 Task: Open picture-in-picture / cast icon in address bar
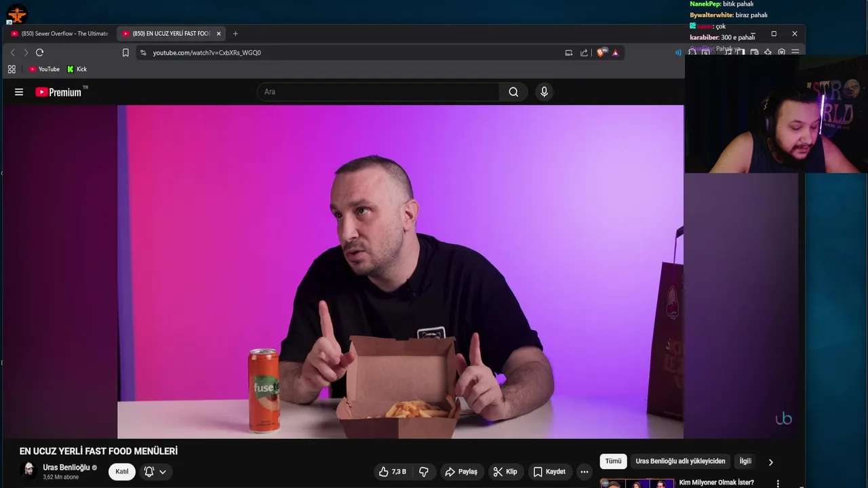(x=569, y=53)
